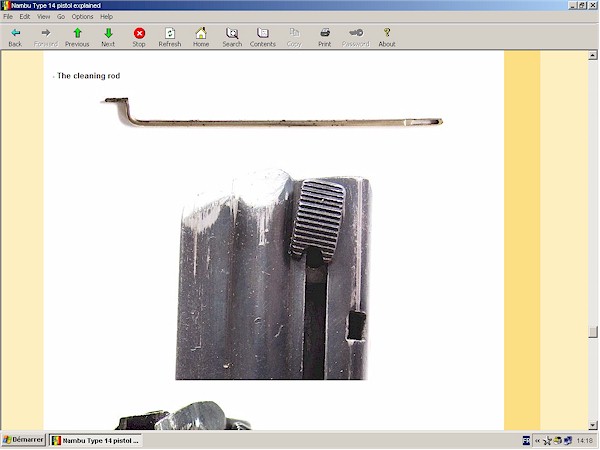This screenshot has width=600, height=450.
Task: Open the About question-mark icon
Action: pos(387,33)
